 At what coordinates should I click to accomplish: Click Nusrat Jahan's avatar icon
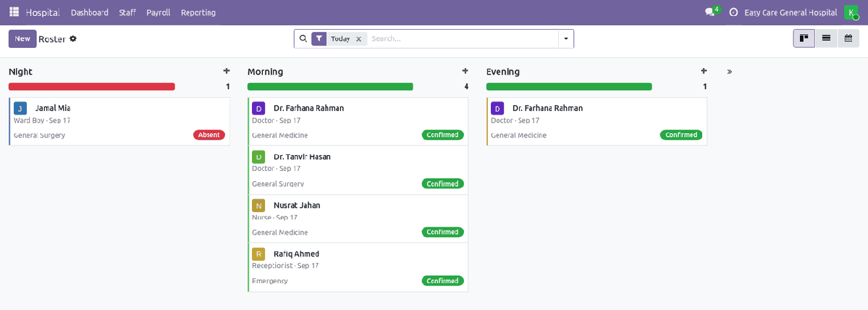[258, 206]
